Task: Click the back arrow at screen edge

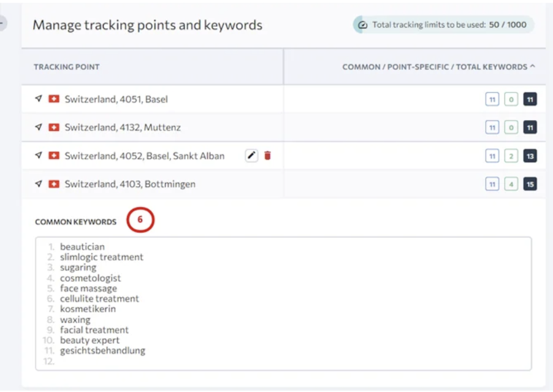Action: 3,21
